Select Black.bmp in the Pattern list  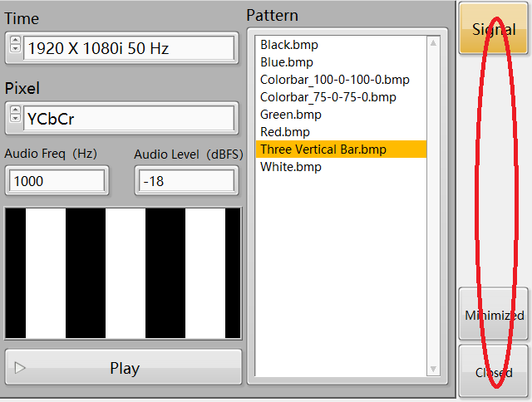point(289,45)
